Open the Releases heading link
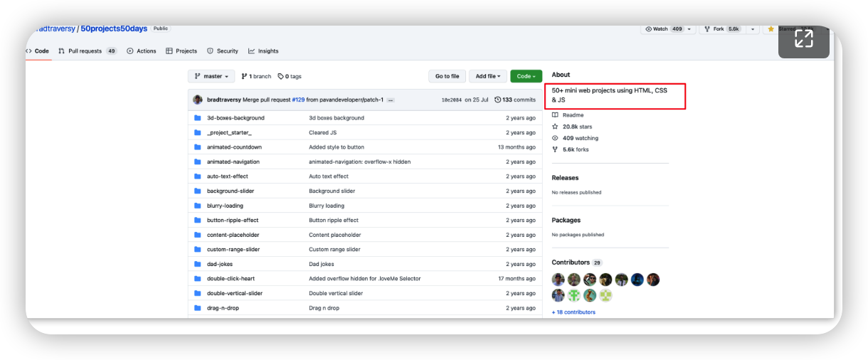 click(565, 178)
